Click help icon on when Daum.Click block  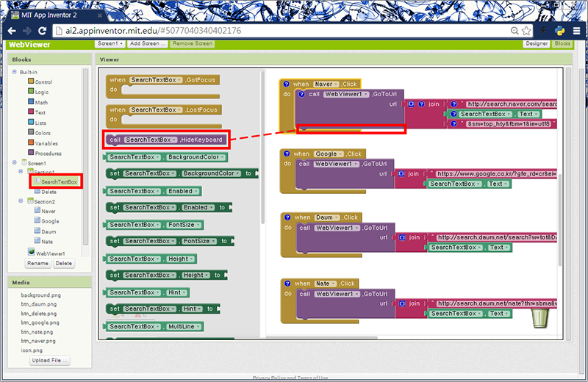[287, 217]
